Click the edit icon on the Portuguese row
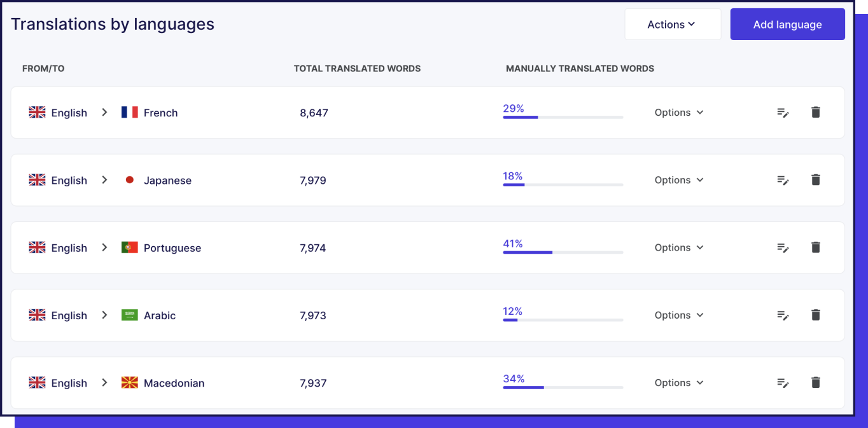868x428 pixels. coord(783,247)
